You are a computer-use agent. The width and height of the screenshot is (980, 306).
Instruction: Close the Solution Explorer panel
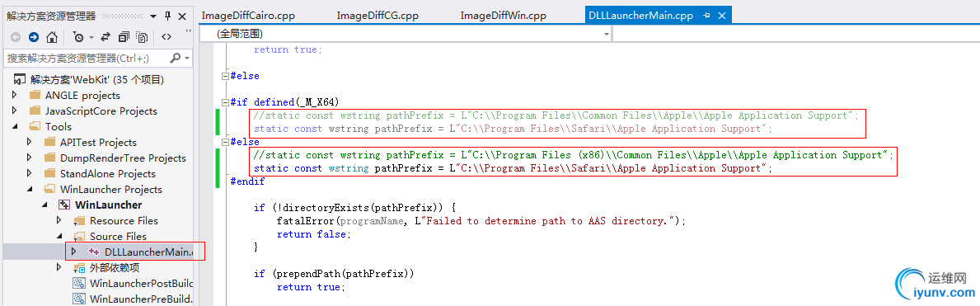[182, 16]
